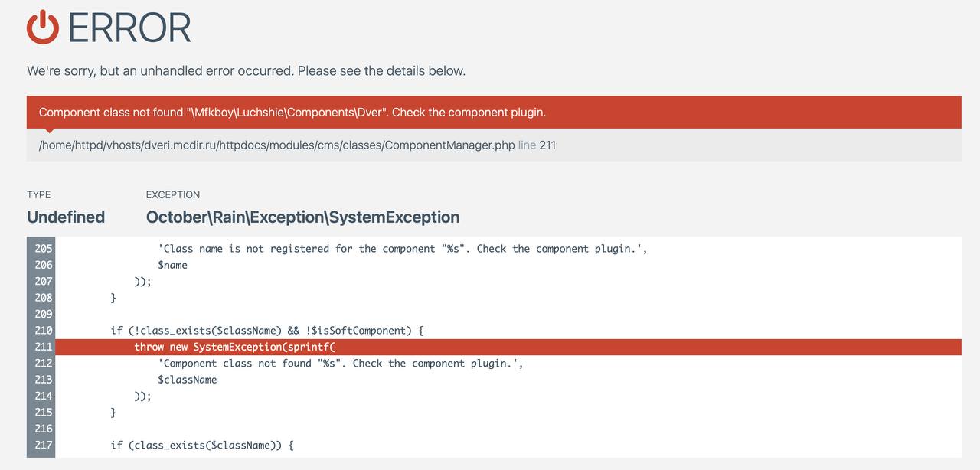980x470 pixels.
Task: Click the 'line 211' text in file path
Action: click(537, 145)
